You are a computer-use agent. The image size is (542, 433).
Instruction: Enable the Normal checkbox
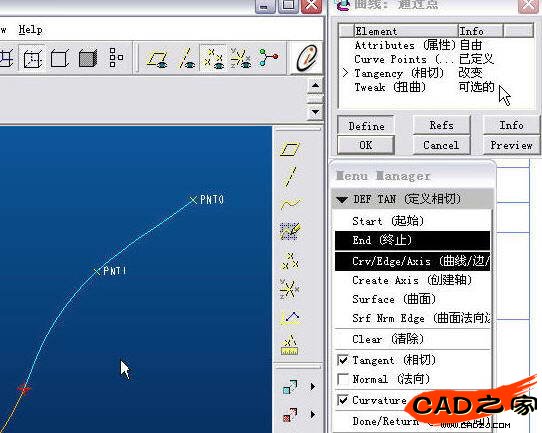(x=343, y=379)
